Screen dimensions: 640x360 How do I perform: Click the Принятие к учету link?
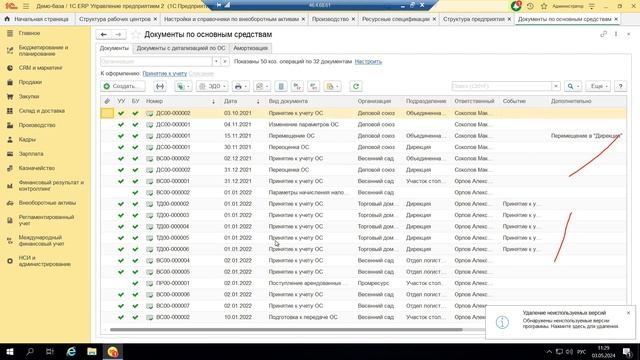[164, 73]
